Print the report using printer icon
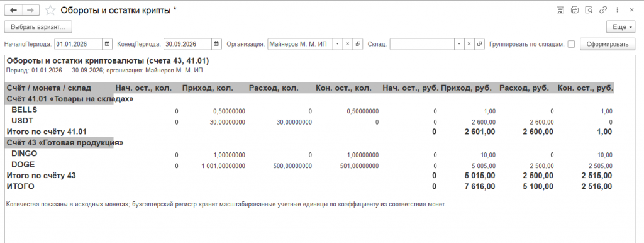Image resolution: width=644 pixels, height=243 pixels. coord(575,10)
